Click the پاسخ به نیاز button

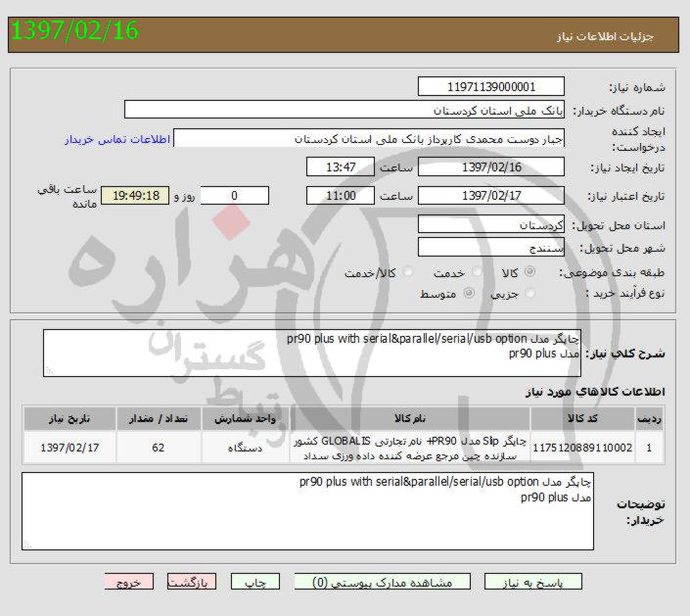(x=532, y=582)
